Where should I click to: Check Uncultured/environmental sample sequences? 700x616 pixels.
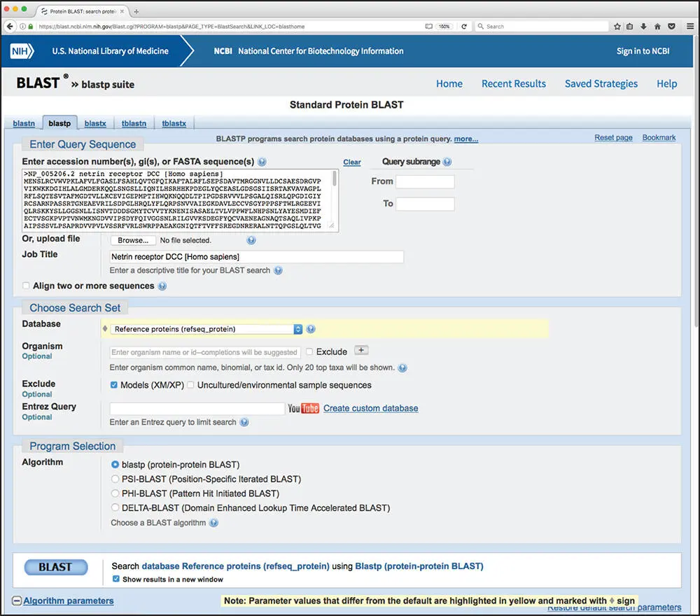coord(190,385)
